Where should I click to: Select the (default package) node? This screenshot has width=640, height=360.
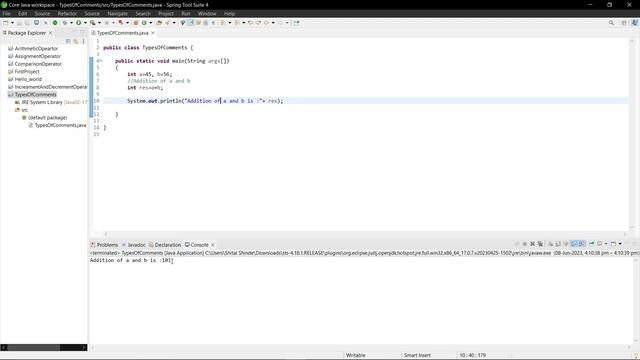click(x=47, y=118)
